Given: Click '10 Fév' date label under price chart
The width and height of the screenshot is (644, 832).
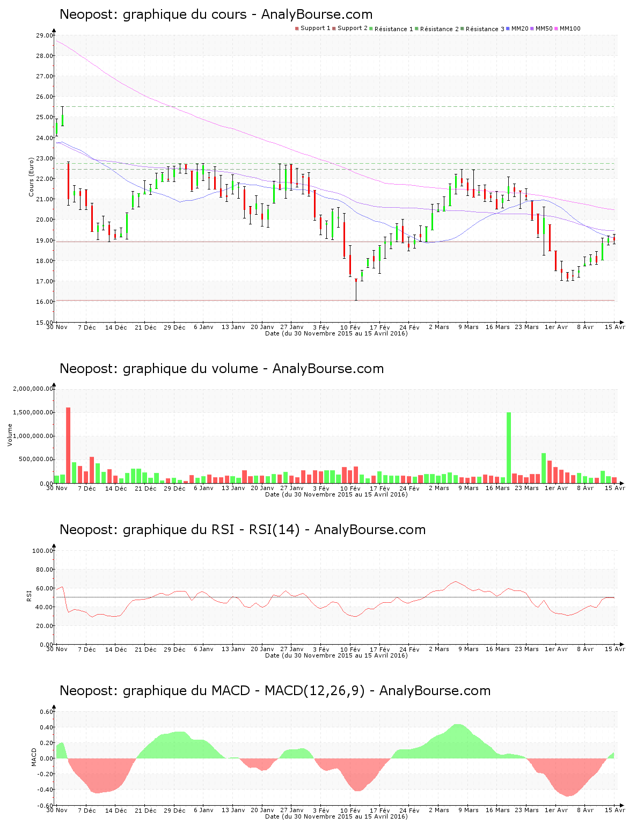Looking at the screenshot, I should click(350, 327).
